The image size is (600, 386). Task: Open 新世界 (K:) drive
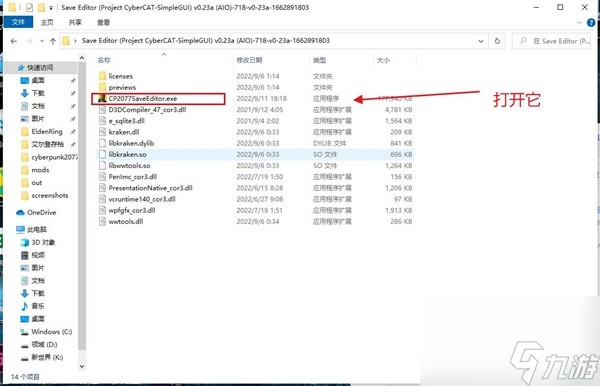(x=47, y=357)
